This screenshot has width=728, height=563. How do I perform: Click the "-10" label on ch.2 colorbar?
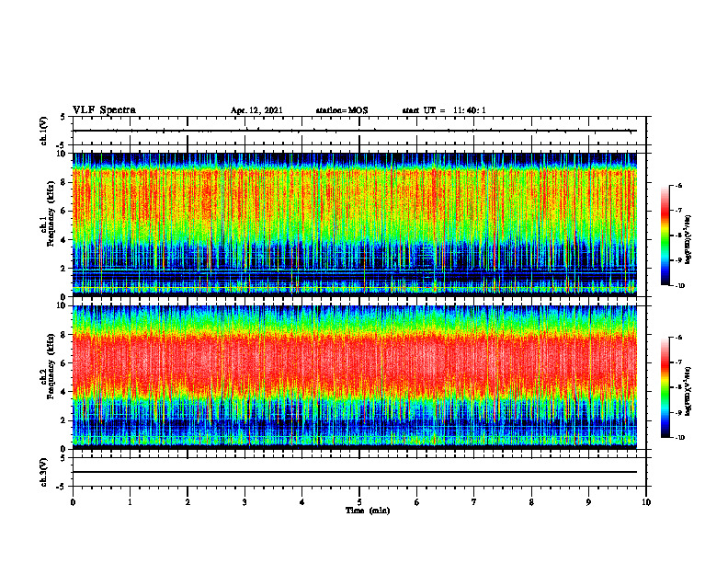[x=680, y=438]
